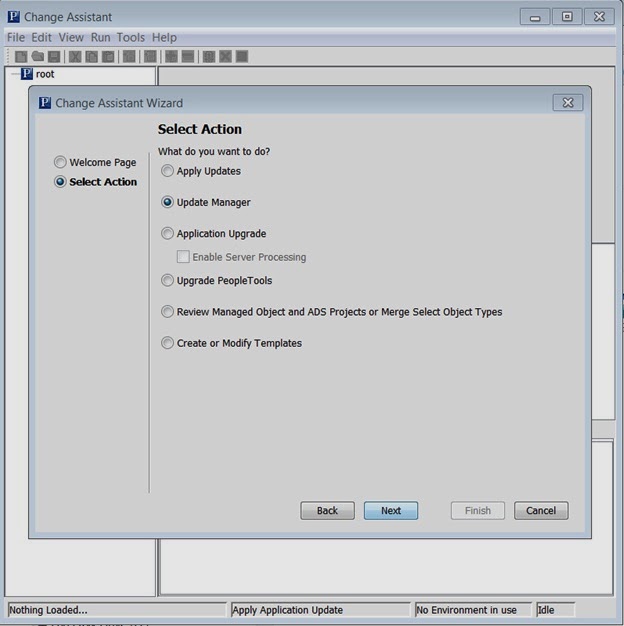Image resolution: width=624 pixels, height=626 pixels.
Task: Choose Upgrade PeopleTools radio button
Action: tap(167, 280)
